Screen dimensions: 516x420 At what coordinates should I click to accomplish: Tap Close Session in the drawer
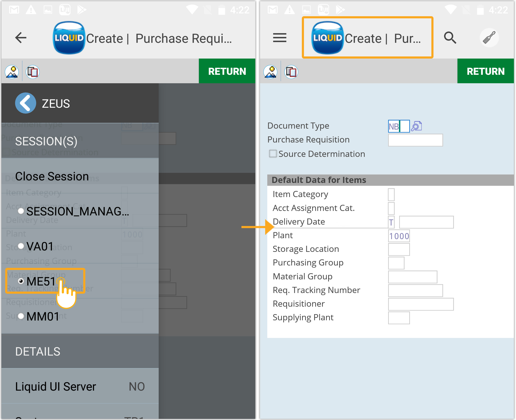52,176
